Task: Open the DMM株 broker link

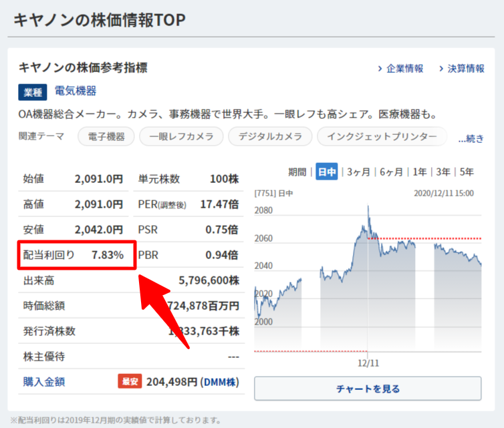Action: tap(220, 382)
